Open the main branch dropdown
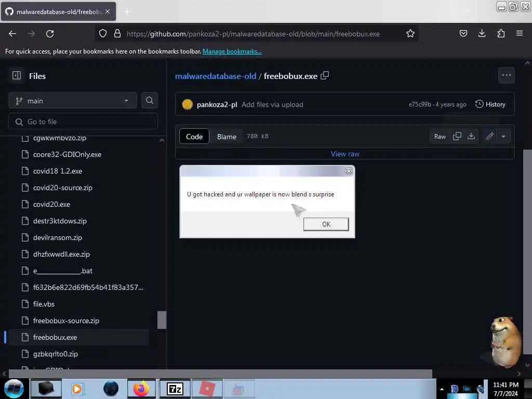The image size is (532, 399). pyautogui.click(x=73, y=101)
